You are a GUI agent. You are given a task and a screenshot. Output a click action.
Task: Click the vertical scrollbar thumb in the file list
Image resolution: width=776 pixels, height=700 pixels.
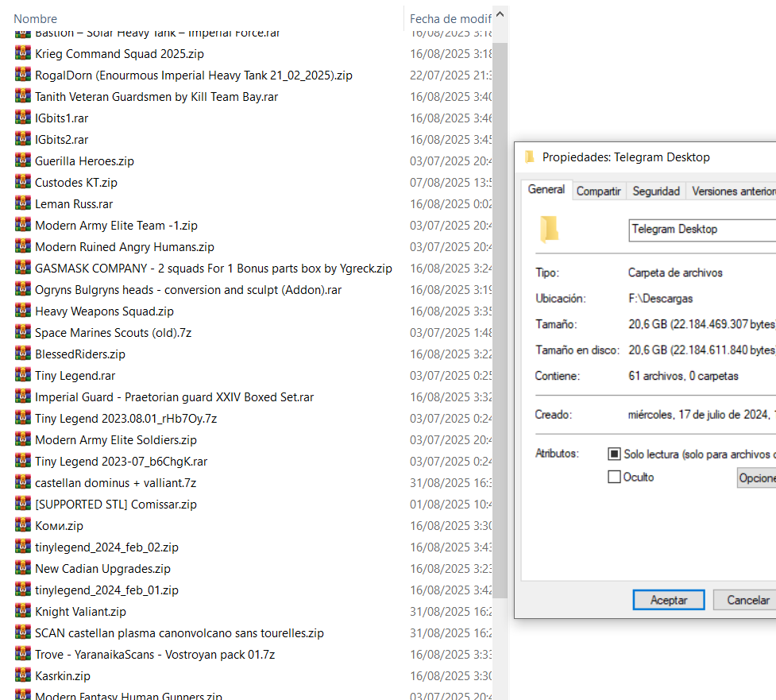pos(500,320)
